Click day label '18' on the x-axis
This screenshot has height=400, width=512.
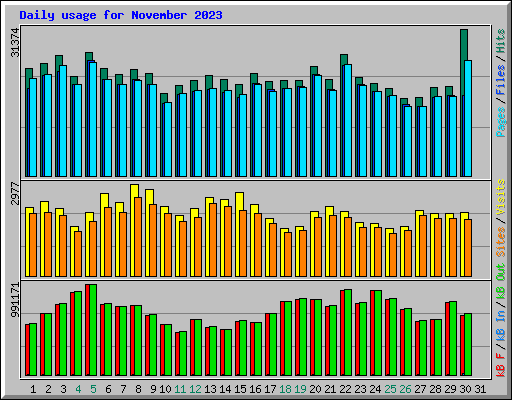pos(285,389)
